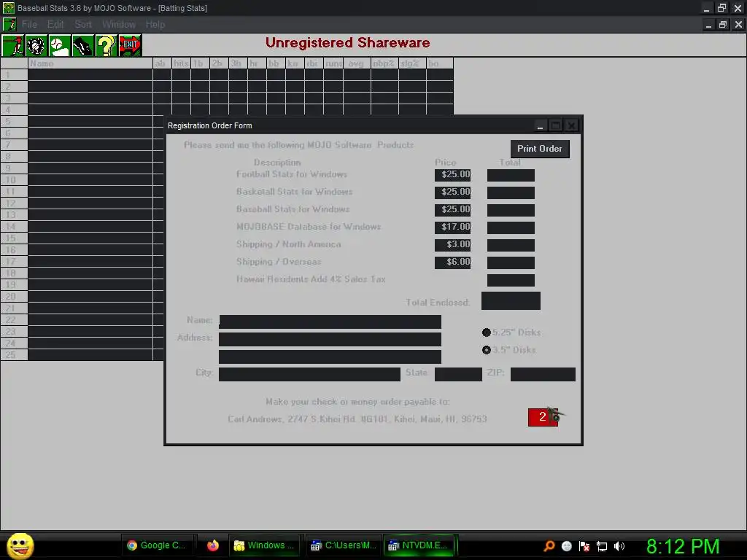Open the Action Center flag tray icon
Viewport: 747px width, 560px height.
tap(584, 546)
